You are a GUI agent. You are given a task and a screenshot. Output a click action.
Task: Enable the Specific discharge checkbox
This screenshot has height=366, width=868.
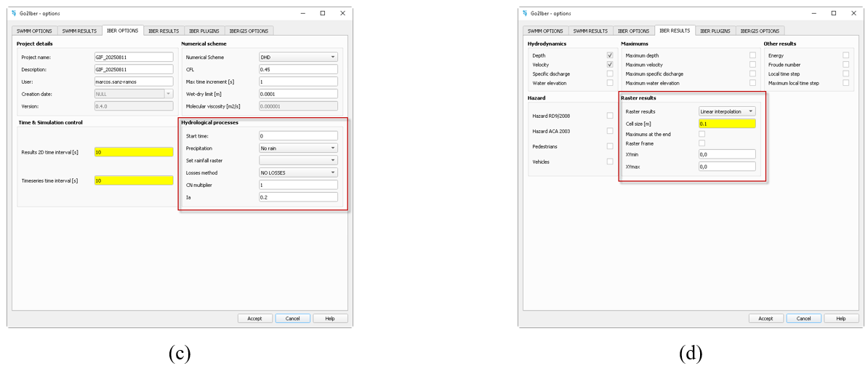click(x=609, y=74)
